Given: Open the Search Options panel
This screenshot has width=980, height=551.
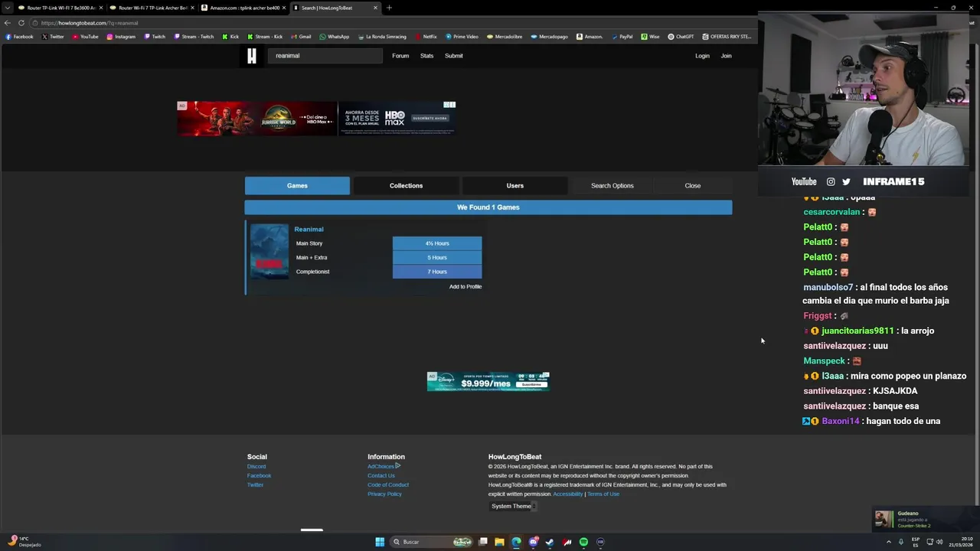Looking at the screenshot, I should click(612, 186).
